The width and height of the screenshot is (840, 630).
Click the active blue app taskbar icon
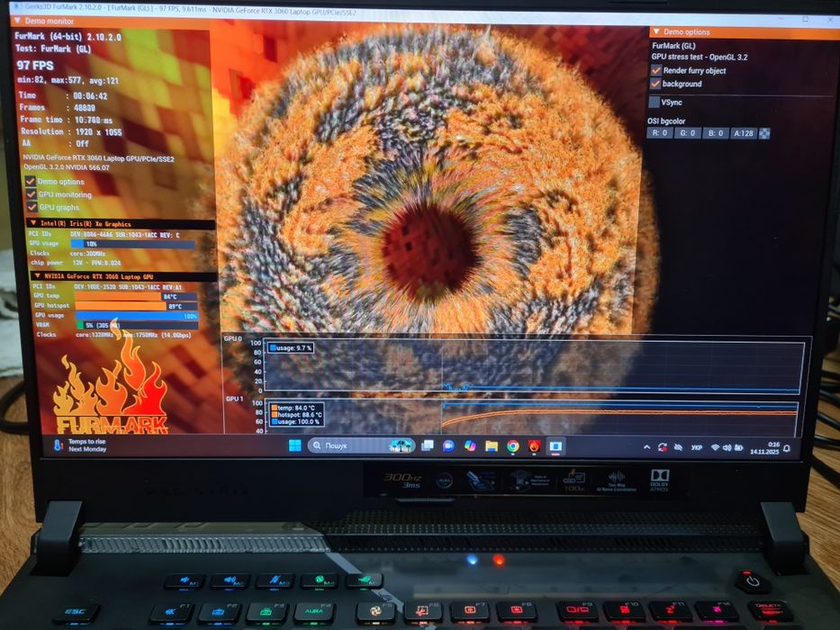(555, 446)
